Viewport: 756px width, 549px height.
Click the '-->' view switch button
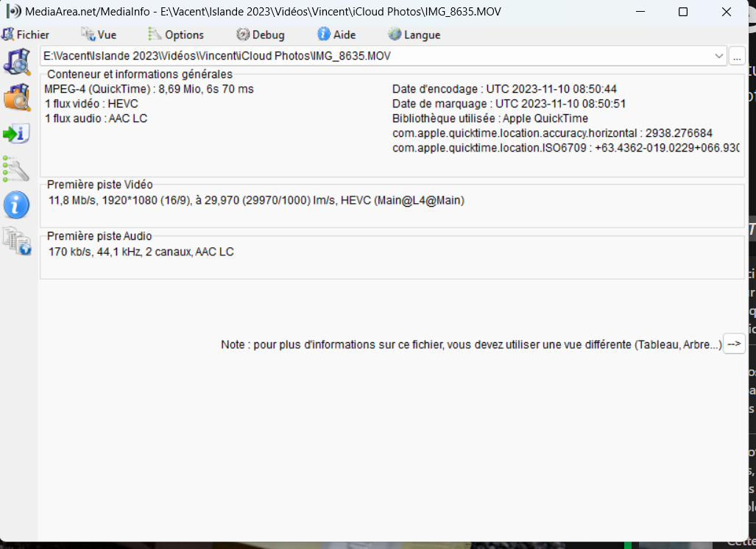(x=735, y=344)
